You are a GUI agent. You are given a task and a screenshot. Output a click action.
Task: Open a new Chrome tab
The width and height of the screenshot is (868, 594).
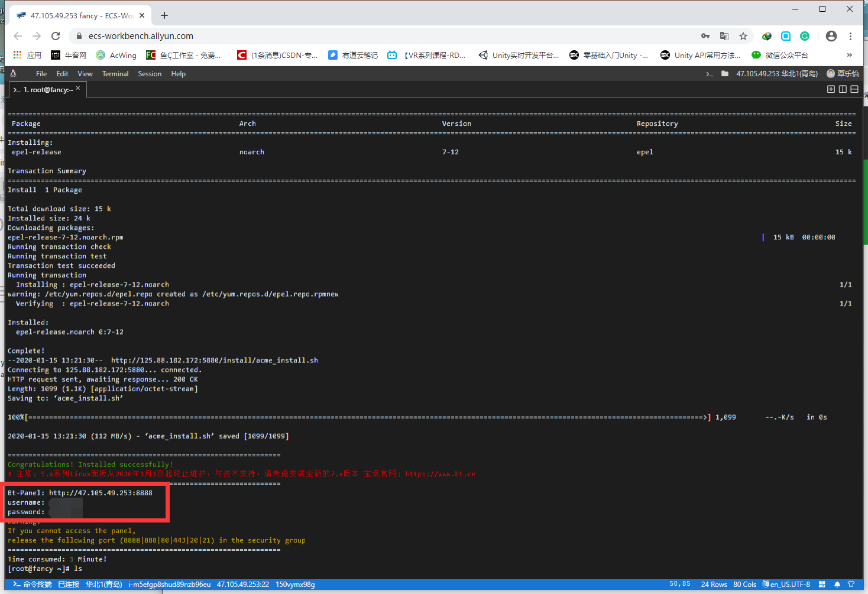(x=164, y=15)
